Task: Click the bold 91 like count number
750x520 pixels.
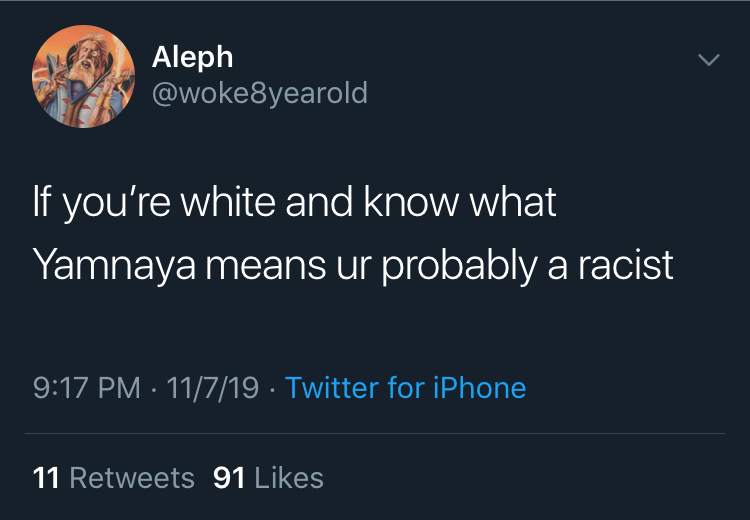Action: click(229, 478)
